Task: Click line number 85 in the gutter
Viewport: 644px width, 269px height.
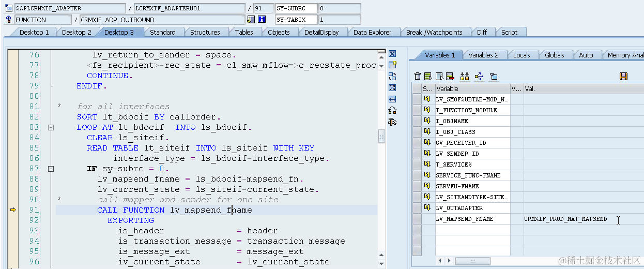Action: click(34, 148)
